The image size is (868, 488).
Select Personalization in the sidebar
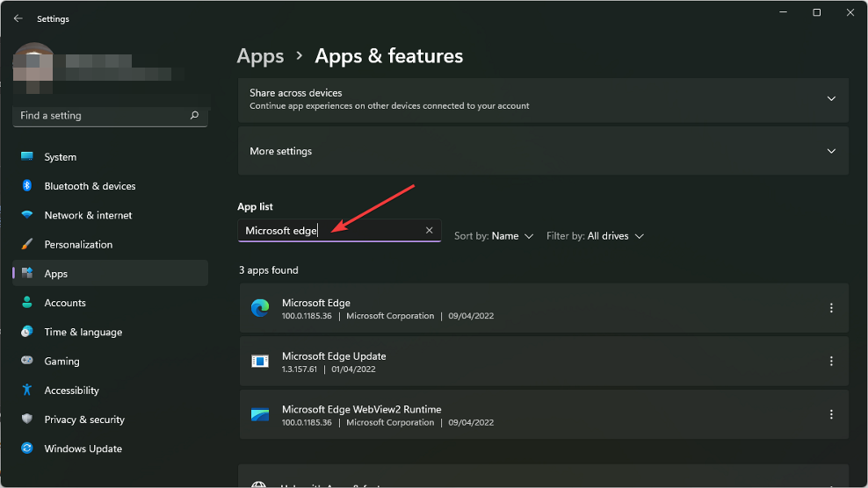(x=110, y=244)
